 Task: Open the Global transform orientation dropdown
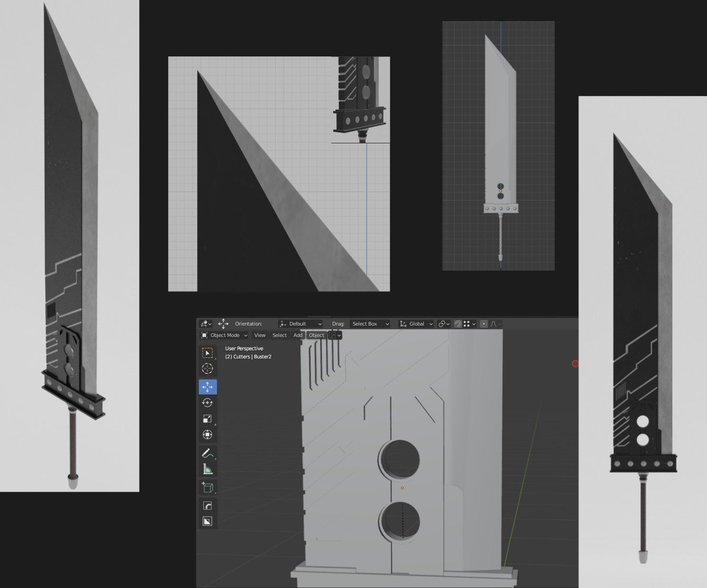(x=416, y=324)
